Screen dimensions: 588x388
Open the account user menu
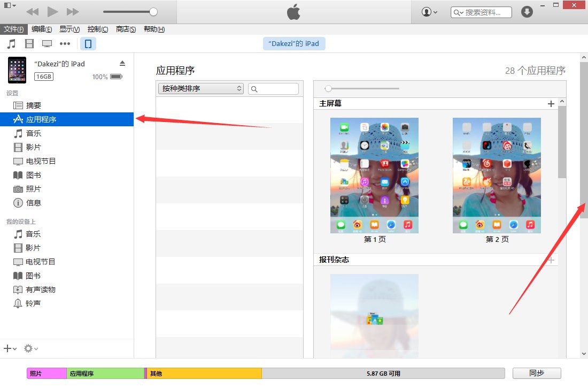coord(429,12)
